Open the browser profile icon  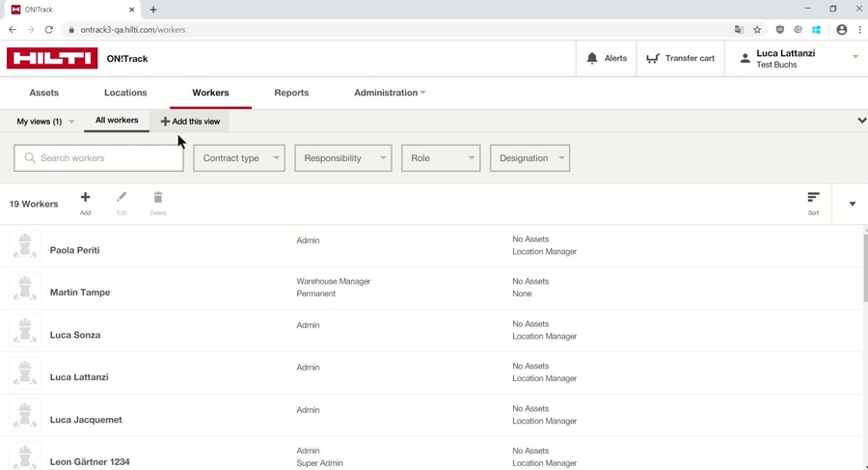tap(841, 30)
